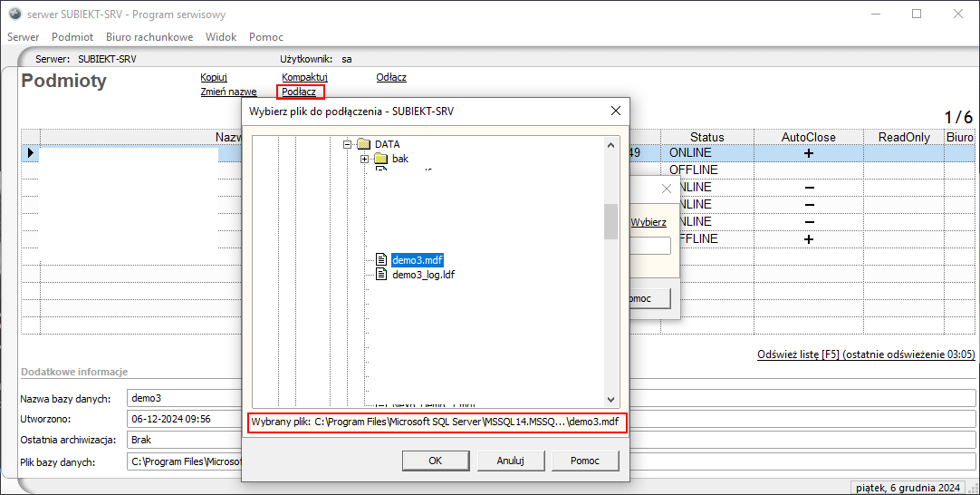Viewport: 980px width, 495px height.
Task: Select the DATA folder icon
Action: (x=364, y=144)
